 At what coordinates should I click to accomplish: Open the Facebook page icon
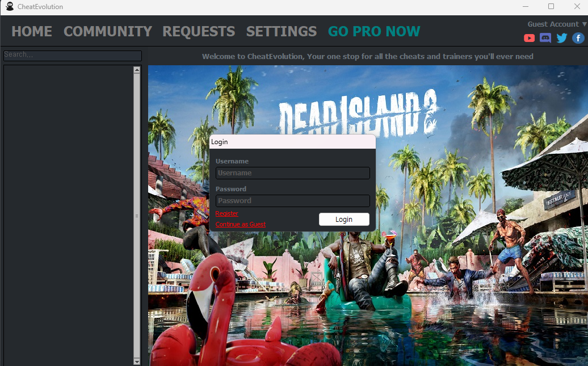pos(578,38)
